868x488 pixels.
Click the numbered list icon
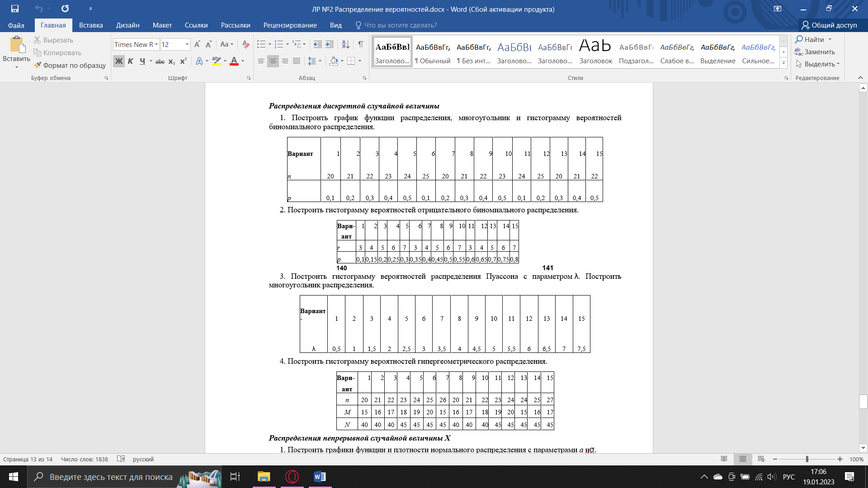pos(279,44)
